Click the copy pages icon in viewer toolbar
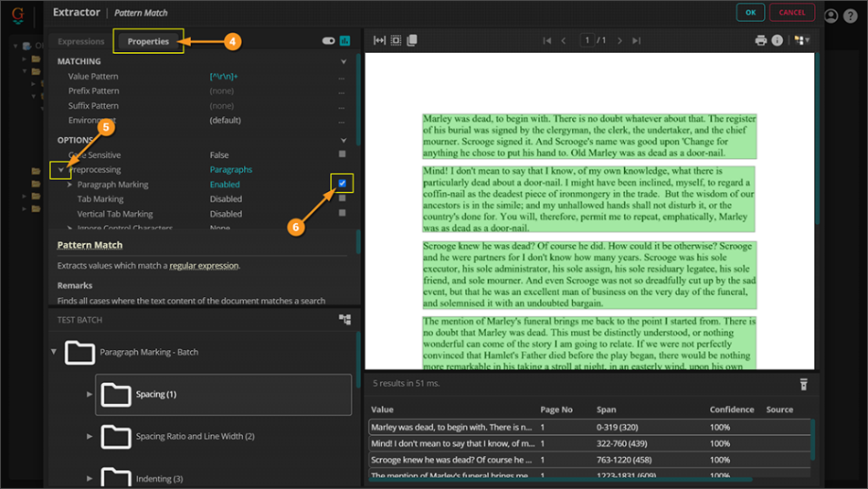The height and width of the screenshot is (489, 868). [x=412, y=40]
